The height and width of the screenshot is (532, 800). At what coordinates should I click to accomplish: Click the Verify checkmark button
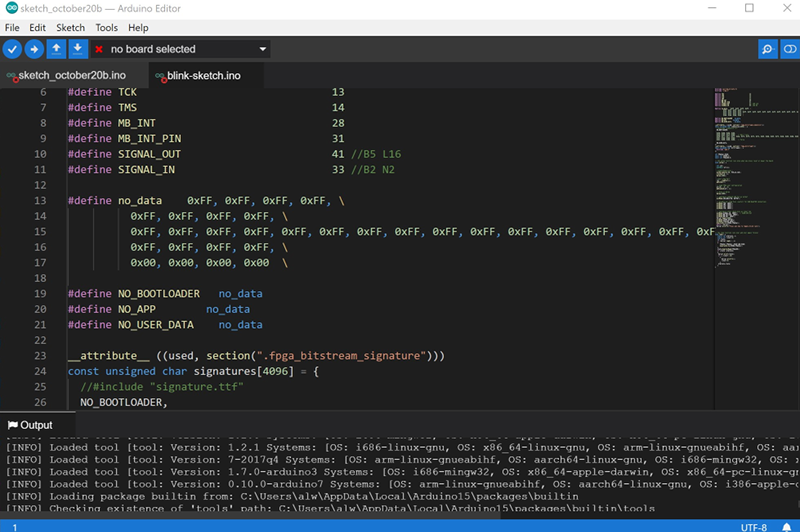pos(12,48)
